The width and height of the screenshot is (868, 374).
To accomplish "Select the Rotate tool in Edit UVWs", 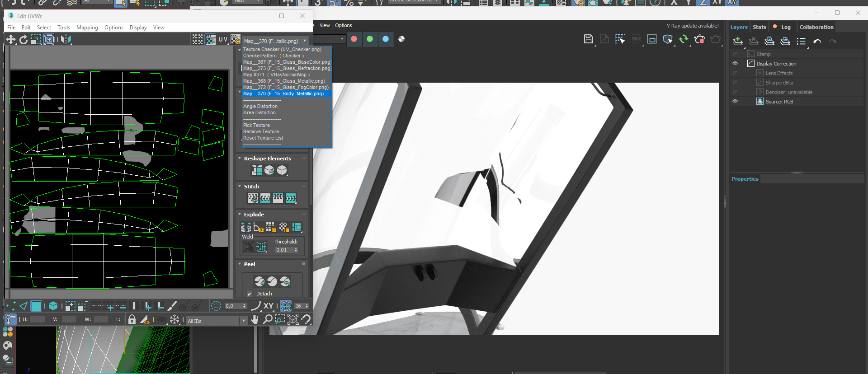I will (24, 40).
